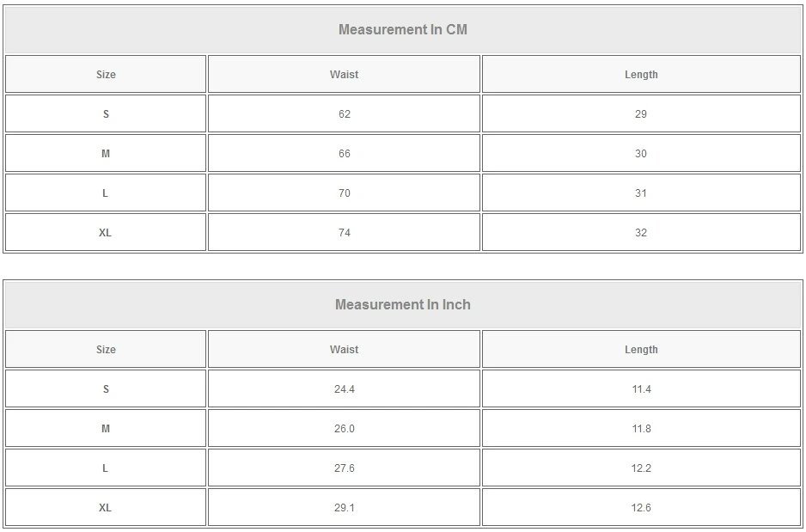Click length value 12.6
Image resolution: width=806 pixels, height=532 pixels.
tap(641, 508)
